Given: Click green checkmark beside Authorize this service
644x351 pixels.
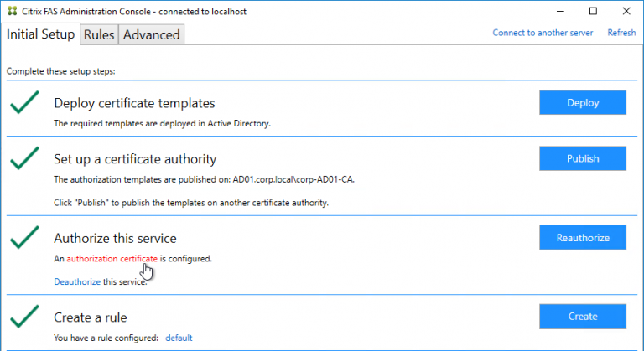Looking at the screenshot, I should [26, 239].
